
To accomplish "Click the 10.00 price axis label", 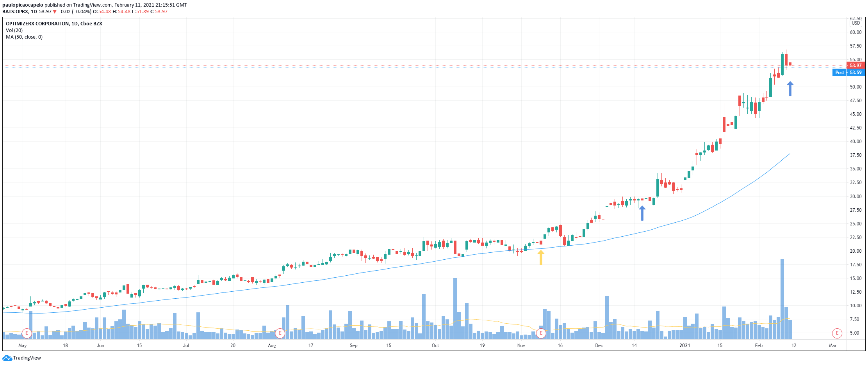I will pos(856,306).
